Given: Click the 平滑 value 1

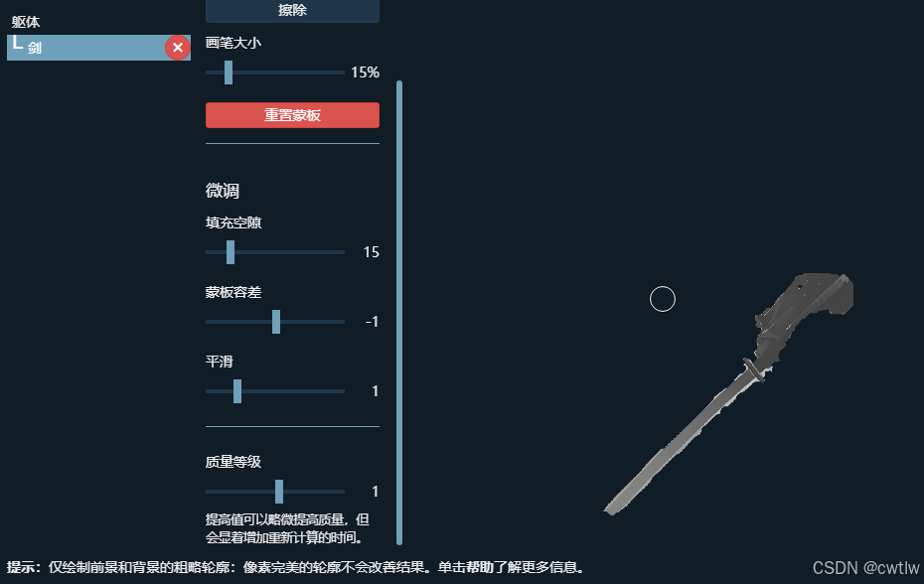Looking at the screenshot, I should tap(375, 391).
